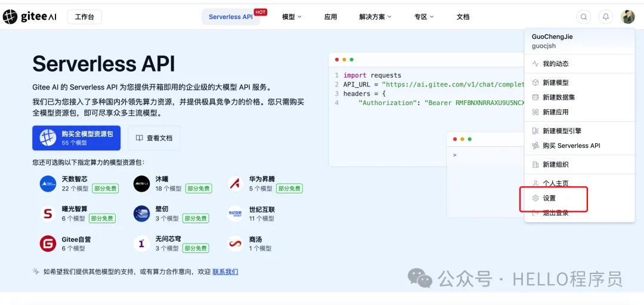Open 我的动态 in user menu
Screen dimensions: 644x305
(580, 64)
